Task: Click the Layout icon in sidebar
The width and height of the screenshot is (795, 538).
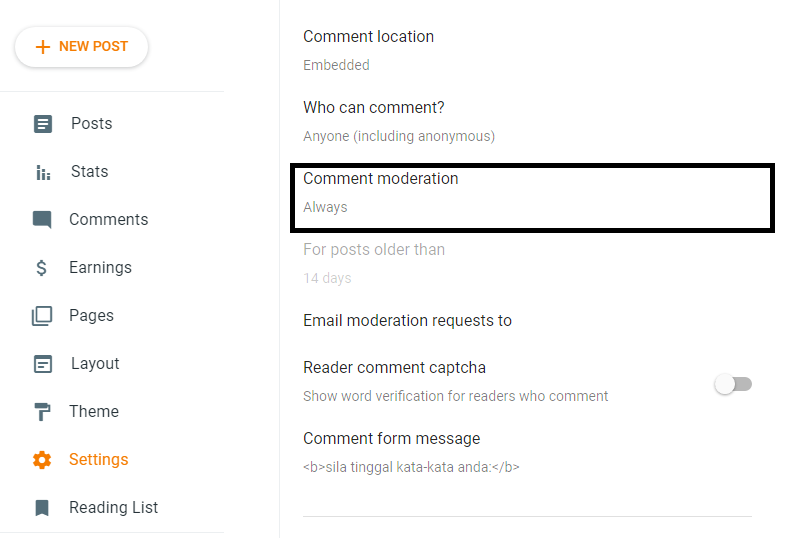Action: [42, 364]
